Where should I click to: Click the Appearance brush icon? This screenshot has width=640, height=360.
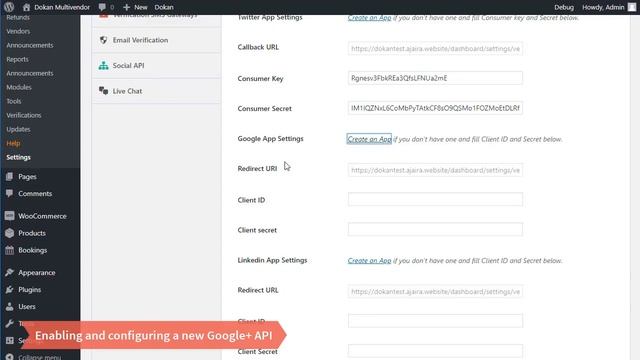click(9, 273)
